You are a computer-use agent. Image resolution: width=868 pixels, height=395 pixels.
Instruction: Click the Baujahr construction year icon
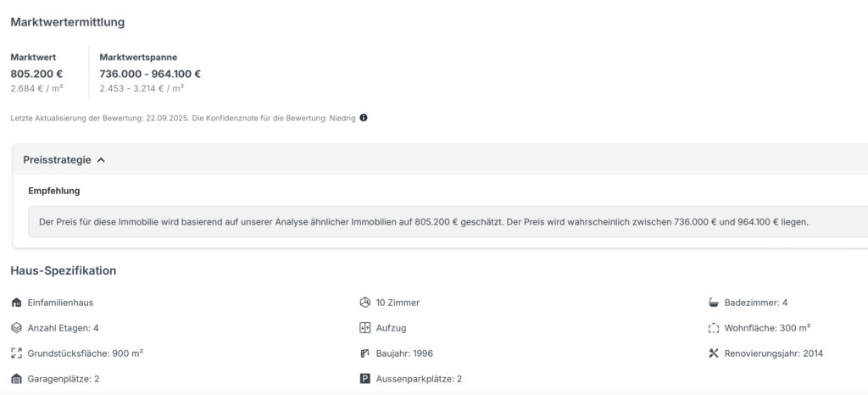click(365, 353)
